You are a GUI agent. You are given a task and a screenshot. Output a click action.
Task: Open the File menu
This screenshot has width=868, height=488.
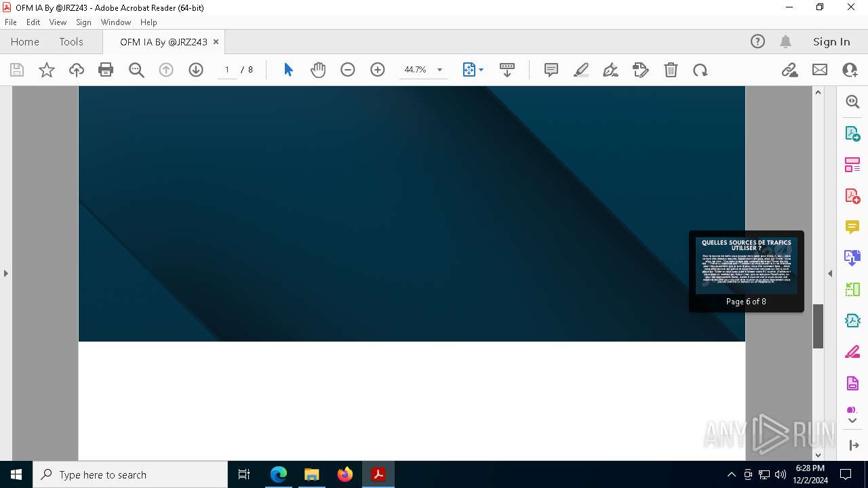[x=11, y=22]
